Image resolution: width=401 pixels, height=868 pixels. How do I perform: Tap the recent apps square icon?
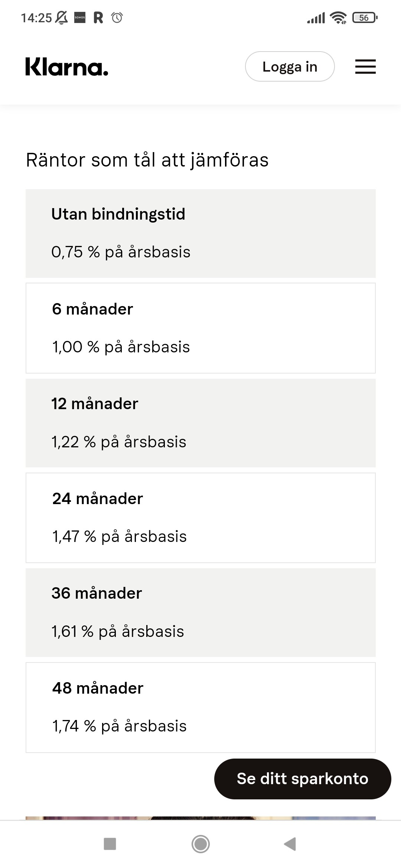click(x=110, y=844)
